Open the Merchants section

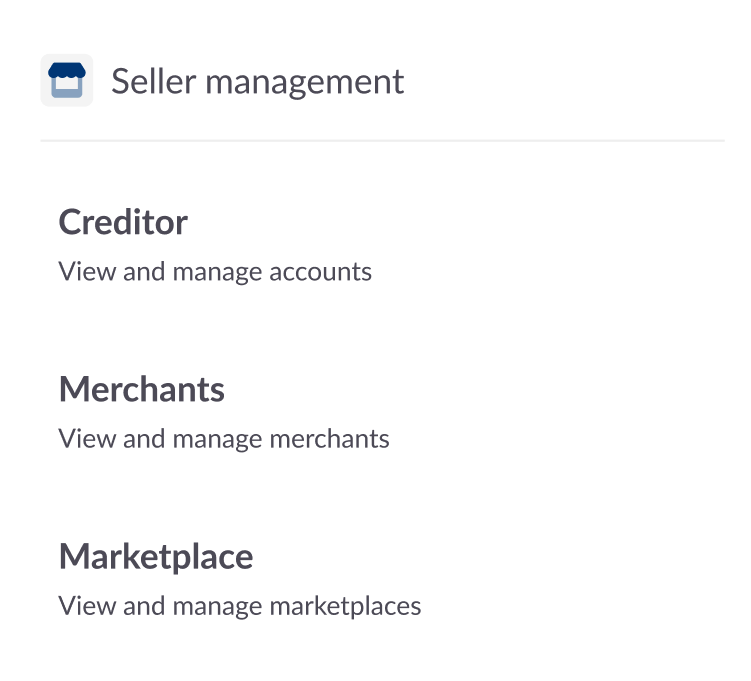[x=142, y=389]
